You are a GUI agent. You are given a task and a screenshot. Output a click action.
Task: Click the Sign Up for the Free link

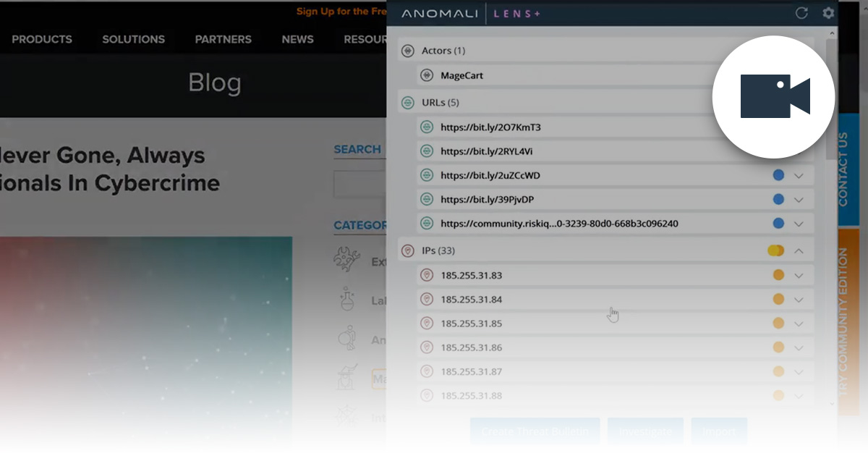tap(341, 12)
